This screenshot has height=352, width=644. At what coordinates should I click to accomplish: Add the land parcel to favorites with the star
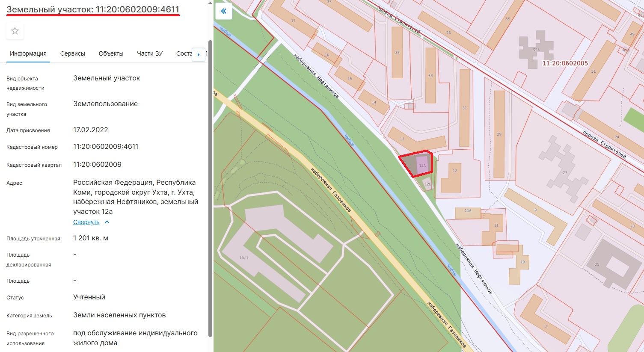point(15,31)
